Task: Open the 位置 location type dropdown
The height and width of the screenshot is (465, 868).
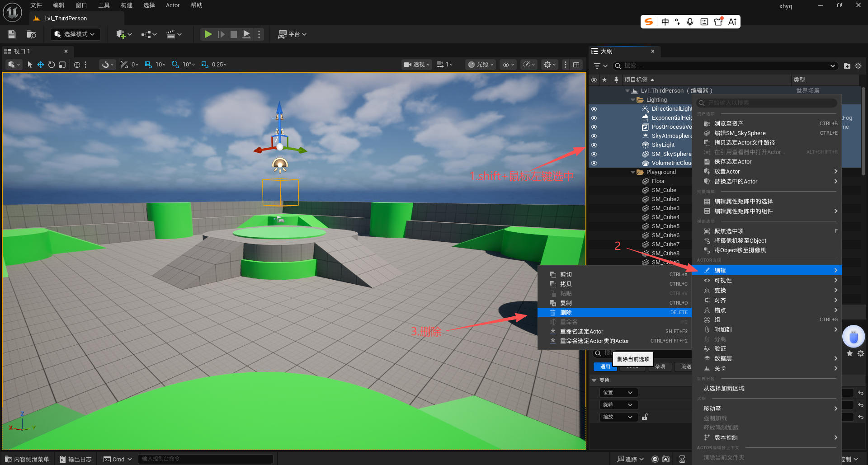Action: 618,393
